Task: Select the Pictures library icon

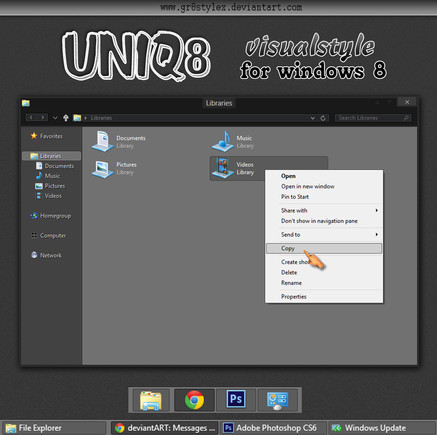Action: (102, 169)
